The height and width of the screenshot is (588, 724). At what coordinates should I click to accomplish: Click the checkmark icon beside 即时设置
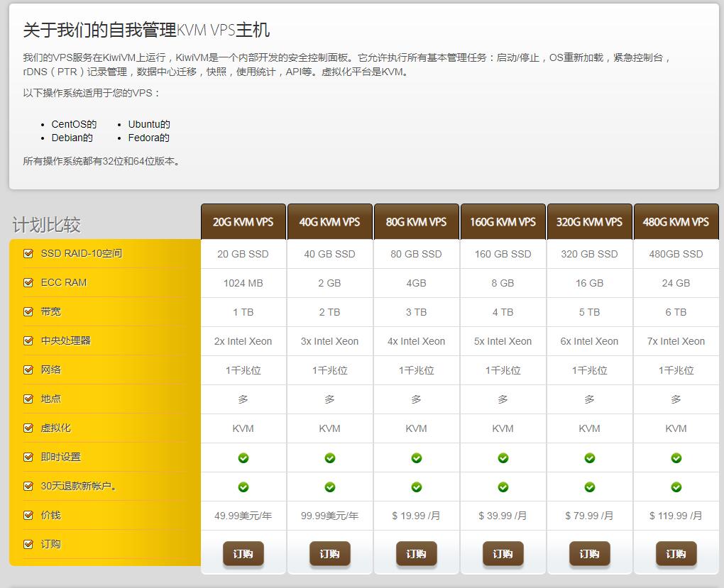28,457
